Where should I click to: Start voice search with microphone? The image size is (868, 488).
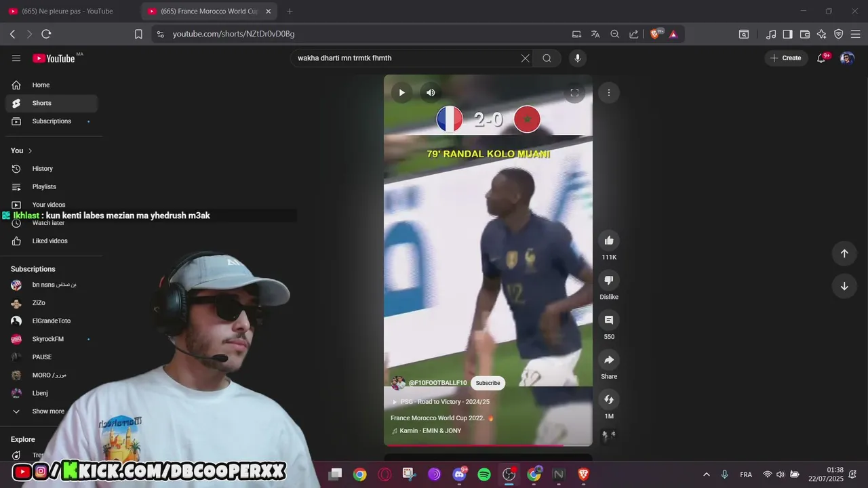pyautogui.click(x=578, y=58)
